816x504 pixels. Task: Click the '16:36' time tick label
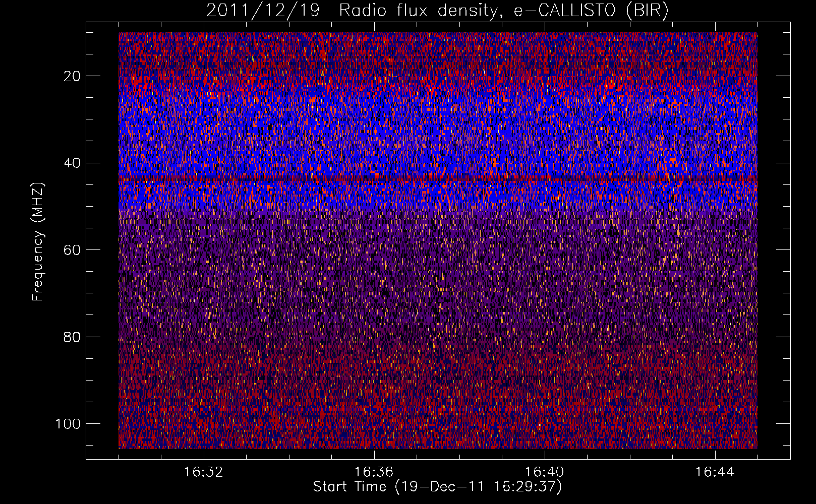point(374,472)
